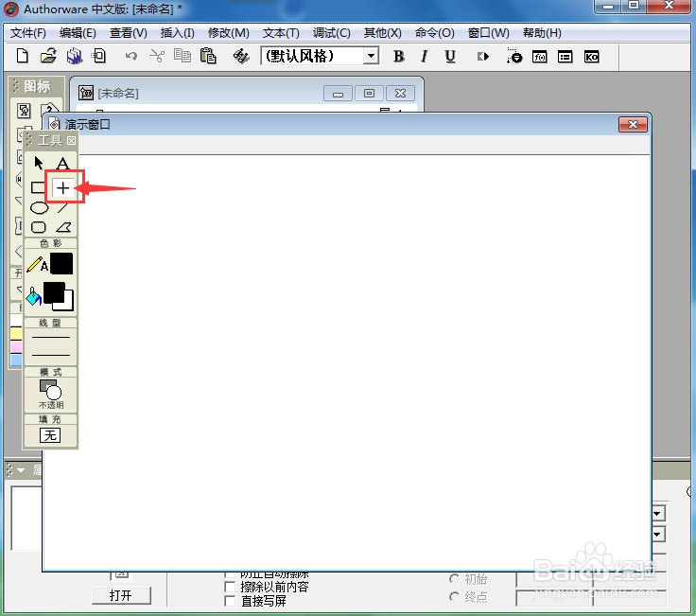The image size is (696, 616).
Task: Open the Help menu
Action: pos(542,33)
